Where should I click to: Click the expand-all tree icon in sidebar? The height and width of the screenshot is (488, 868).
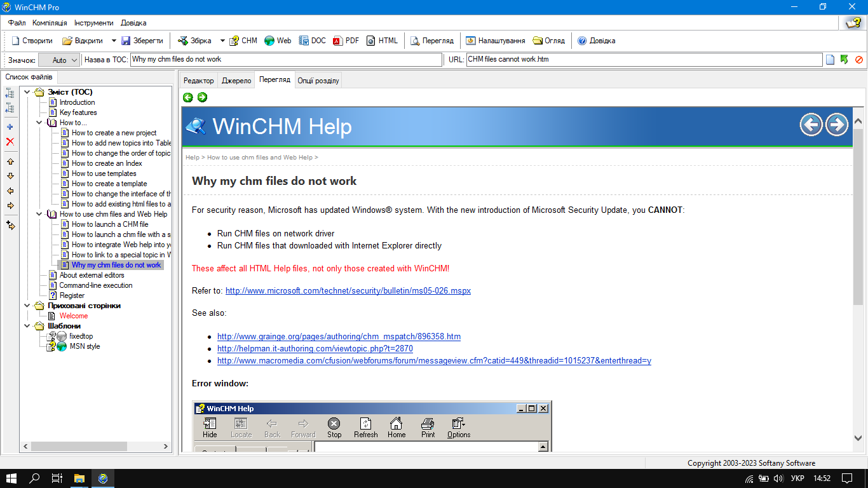pos(10,93)
